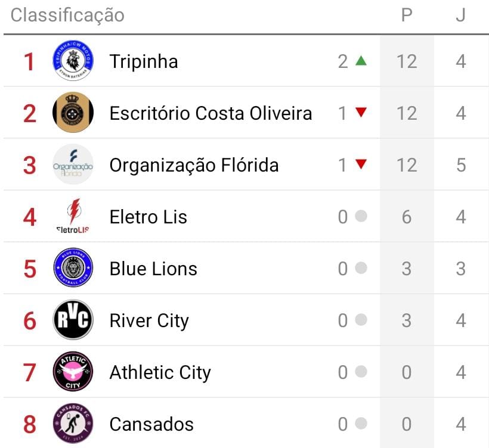Image resolution: width=489 pixels, height=448 pixels.
Task: Click the Cansados team name
Action: coord(151,424)
